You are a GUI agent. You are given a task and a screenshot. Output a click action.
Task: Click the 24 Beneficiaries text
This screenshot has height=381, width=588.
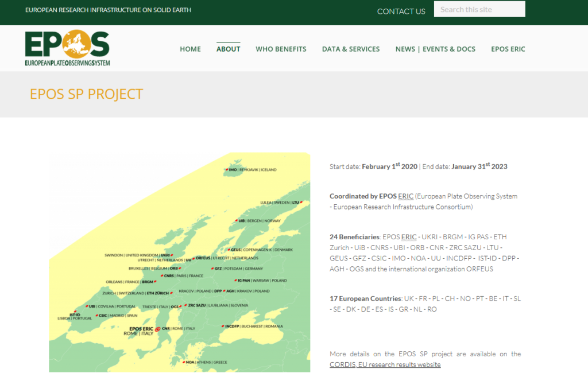(x=354, y=237)
